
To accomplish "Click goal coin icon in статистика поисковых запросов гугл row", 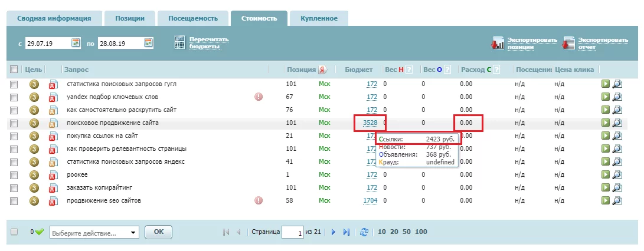I will coord(34,84).
